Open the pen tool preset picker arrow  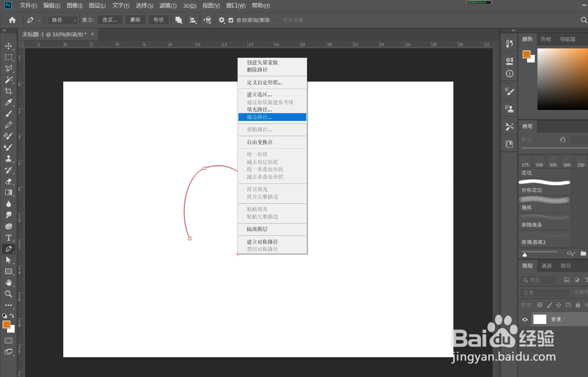pyautogui.click(x=39, y=20)
